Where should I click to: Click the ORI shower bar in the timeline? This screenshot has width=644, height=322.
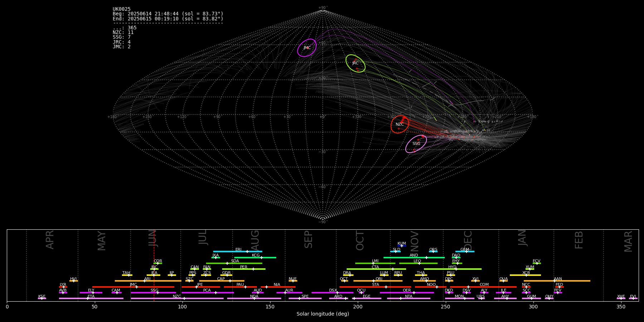[378, 281]
